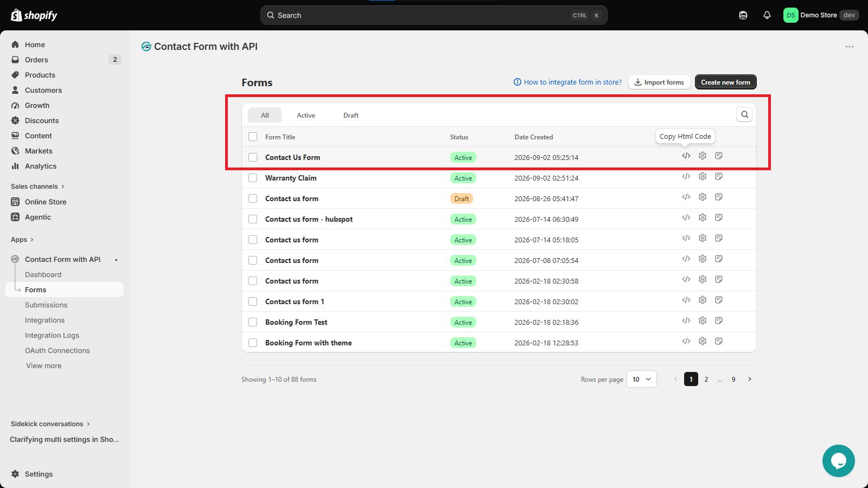The height and width of the screenshot is (488, 868).
Task: Open the forms table search icon
Action: click(744, 114)
